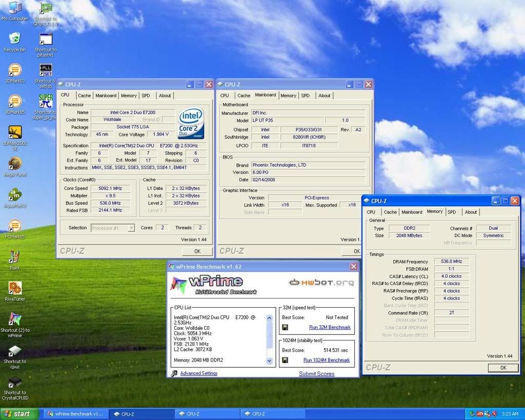Click the motherboard model field LP UT P35
The width and height of the screenshot is (525, 420).
288,120
